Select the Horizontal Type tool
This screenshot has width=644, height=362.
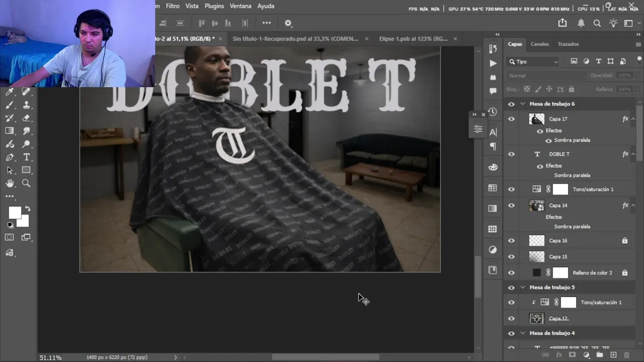pyautogui.click(x=26, y=157)
